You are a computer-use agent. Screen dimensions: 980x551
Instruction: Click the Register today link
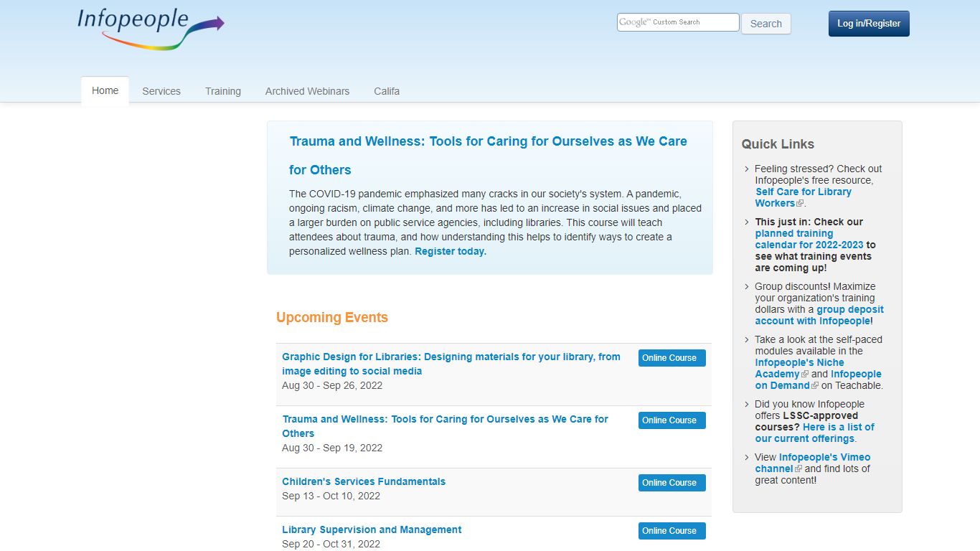tap(451, 251)
